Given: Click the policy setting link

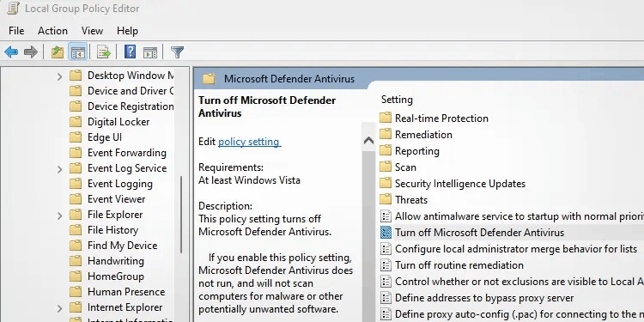Looking at the screenshot, I should [x=250, y=142].
